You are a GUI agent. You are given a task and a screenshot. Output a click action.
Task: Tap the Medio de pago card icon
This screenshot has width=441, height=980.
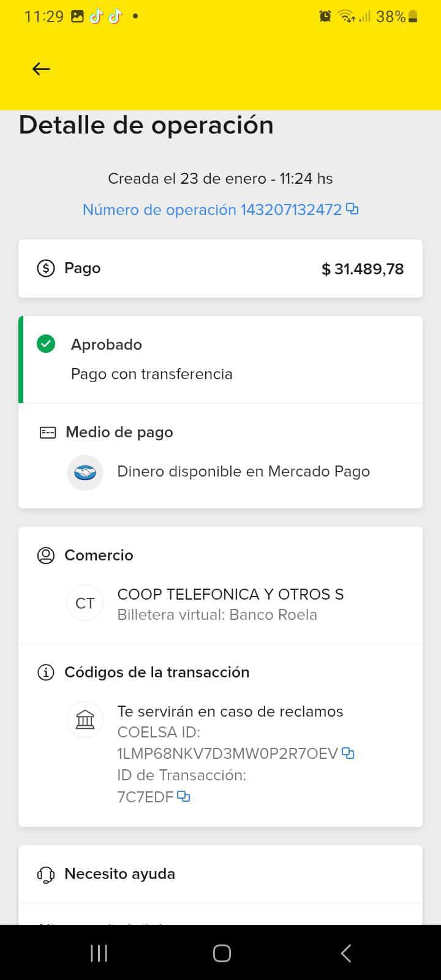(48, 432)
